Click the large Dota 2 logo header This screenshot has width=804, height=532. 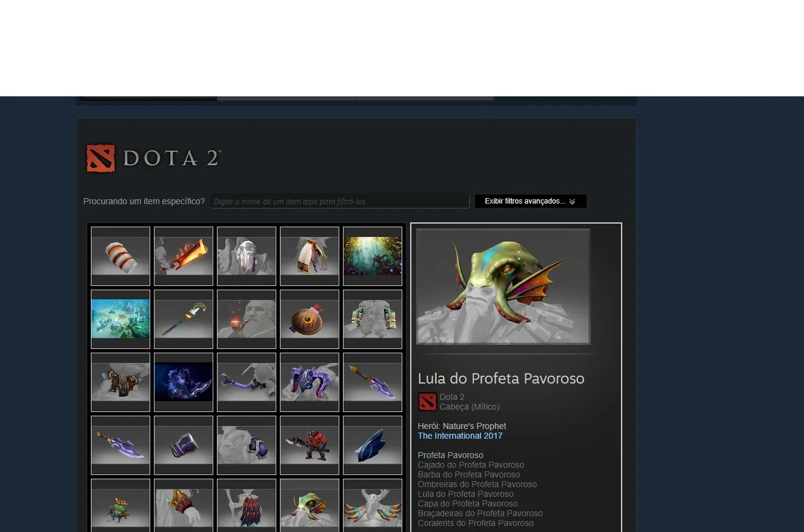click(153, 158)
